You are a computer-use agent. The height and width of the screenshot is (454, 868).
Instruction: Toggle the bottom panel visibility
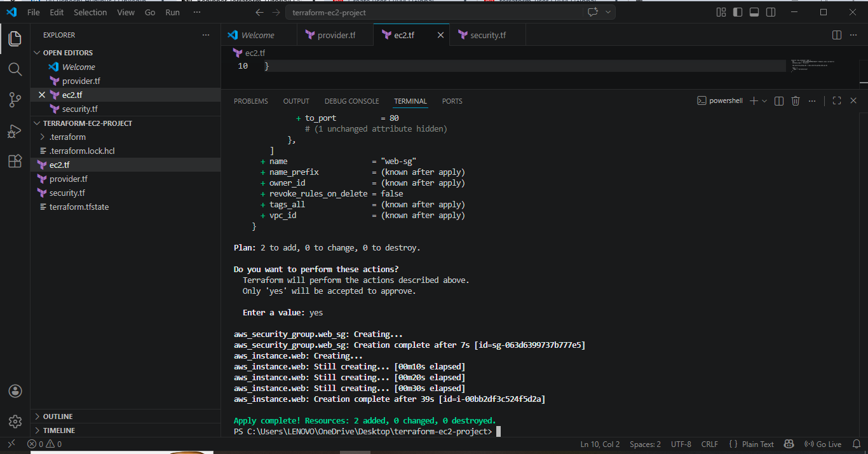(754, 12)
